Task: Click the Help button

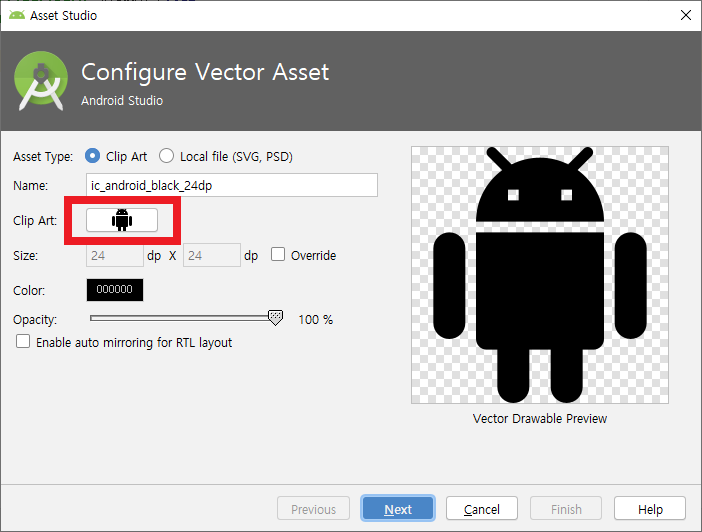Action: click(650, 509)
